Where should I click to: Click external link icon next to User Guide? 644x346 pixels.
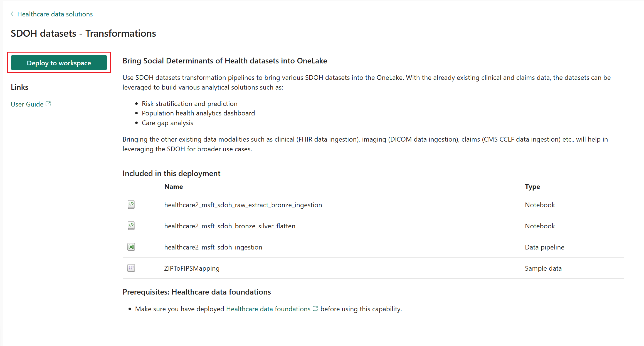(x=48, y=104)
